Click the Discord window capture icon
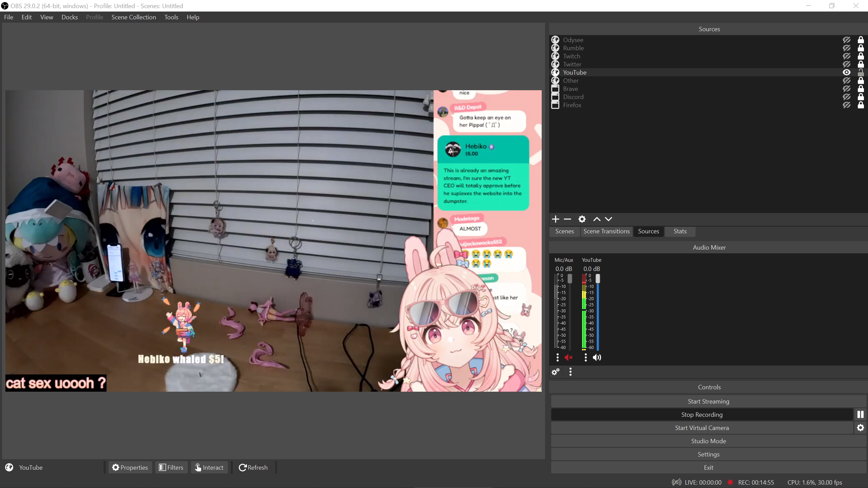This screenshot has height=488, width=868. [x=555, y=97]
